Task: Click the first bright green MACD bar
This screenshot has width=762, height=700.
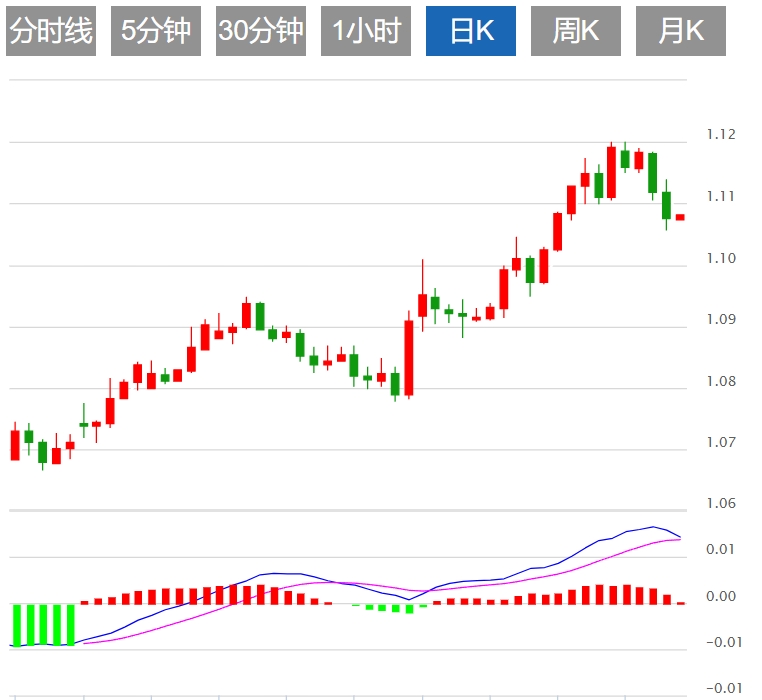Action: point(17,625)
